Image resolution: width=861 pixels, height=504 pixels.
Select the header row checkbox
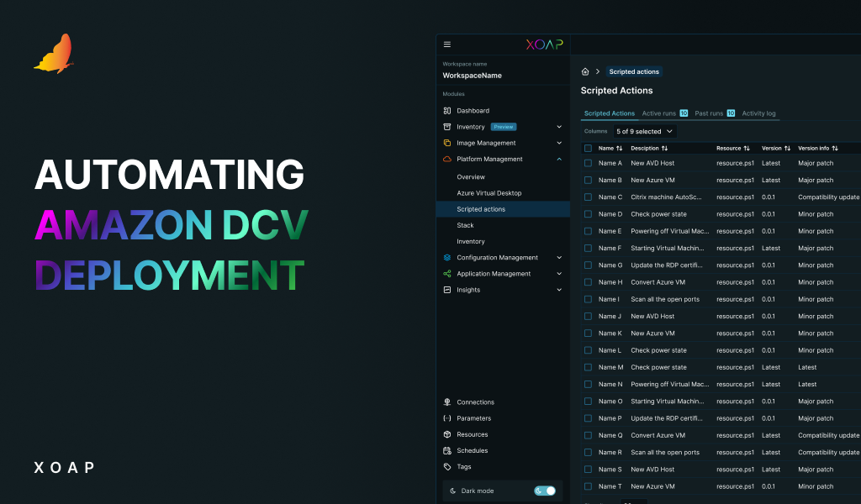coord(587,148)
